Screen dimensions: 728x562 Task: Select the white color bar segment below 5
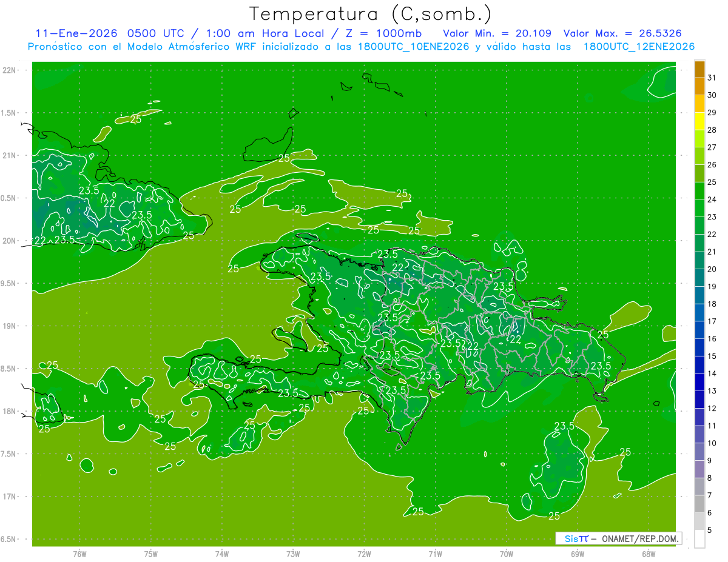pos(699,539)
